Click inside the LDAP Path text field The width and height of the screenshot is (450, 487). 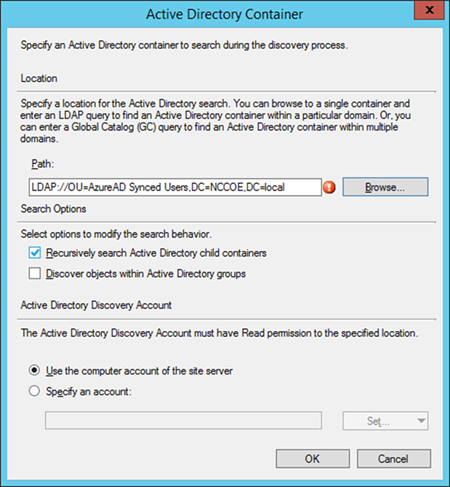click(x=175, y=187)
